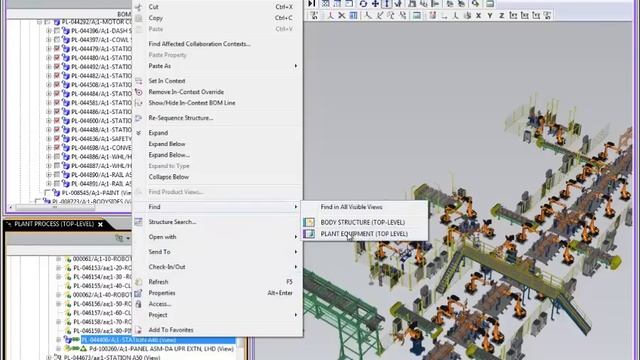Click the blue grid icon in second toolbar row
The height and width of the screenshot is (360, 640).
tap(353, 16)
